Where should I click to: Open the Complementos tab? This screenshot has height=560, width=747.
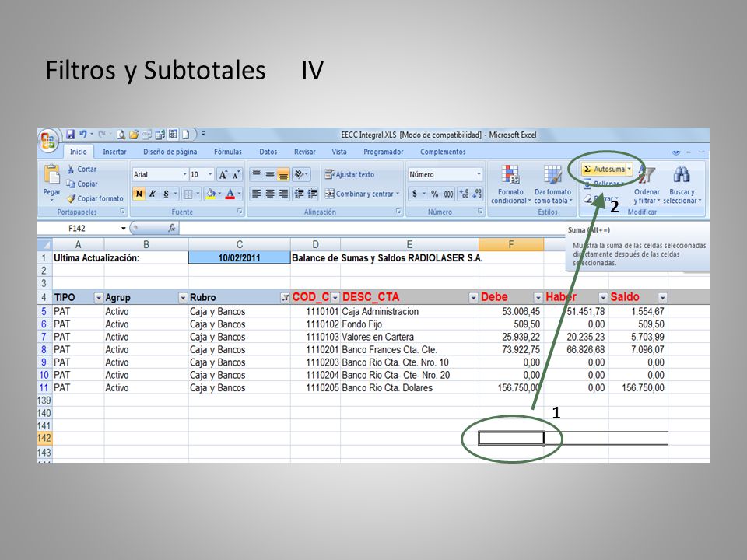point(443,152)
